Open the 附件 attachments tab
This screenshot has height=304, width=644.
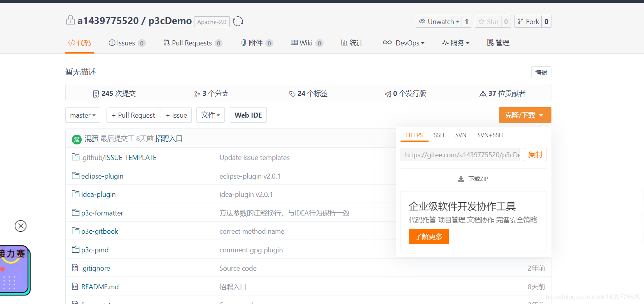tap(257, 43)
